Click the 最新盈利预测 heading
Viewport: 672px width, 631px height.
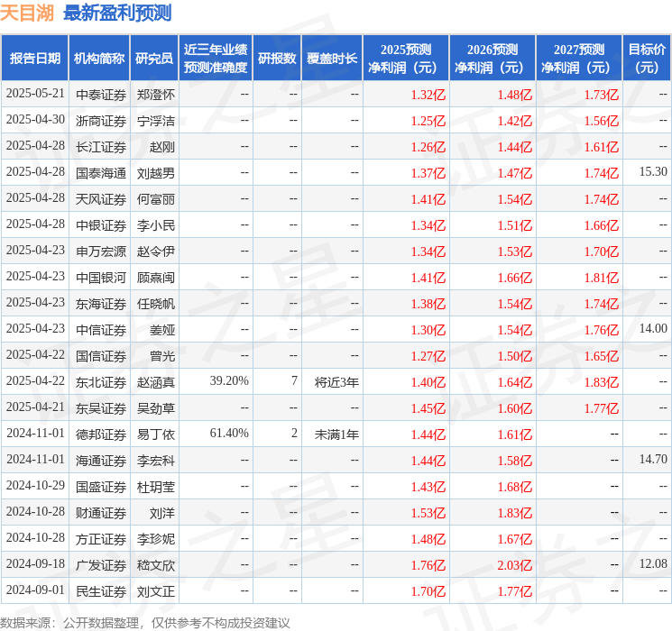click(x=117, y=14)
